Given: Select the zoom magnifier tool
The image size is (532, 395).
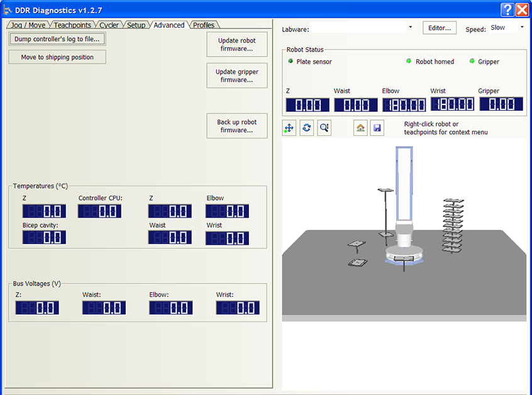Looking at the screenshot, I should [x=324, y=128].
